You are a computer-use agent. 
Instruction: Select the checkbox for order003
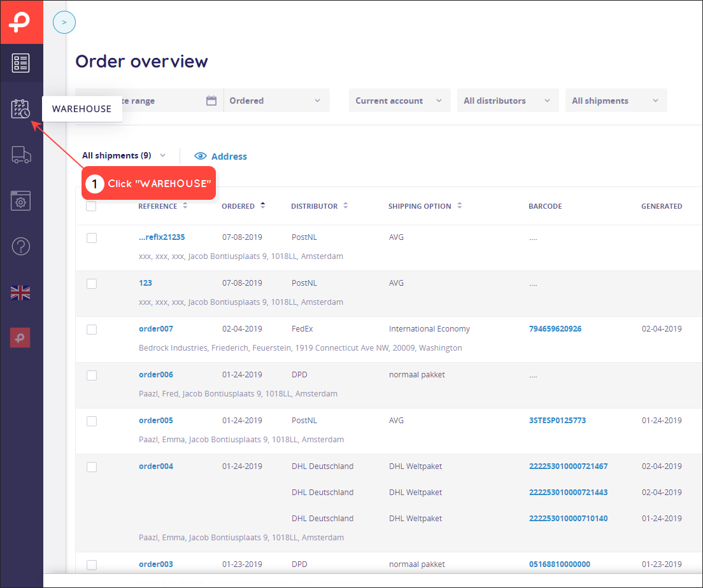92,564
